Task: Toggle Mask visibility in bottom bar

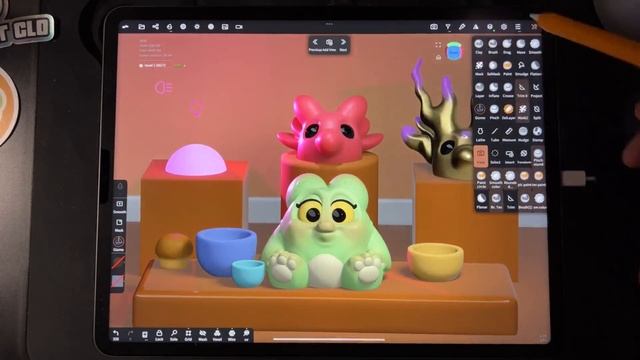Action: point(202,335)
